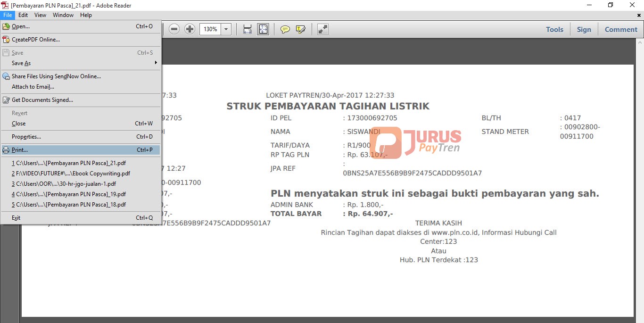Viewport: 644px width, 323px height.
Task: Expand the Save As submenu
Action: (x=81, y=63)
